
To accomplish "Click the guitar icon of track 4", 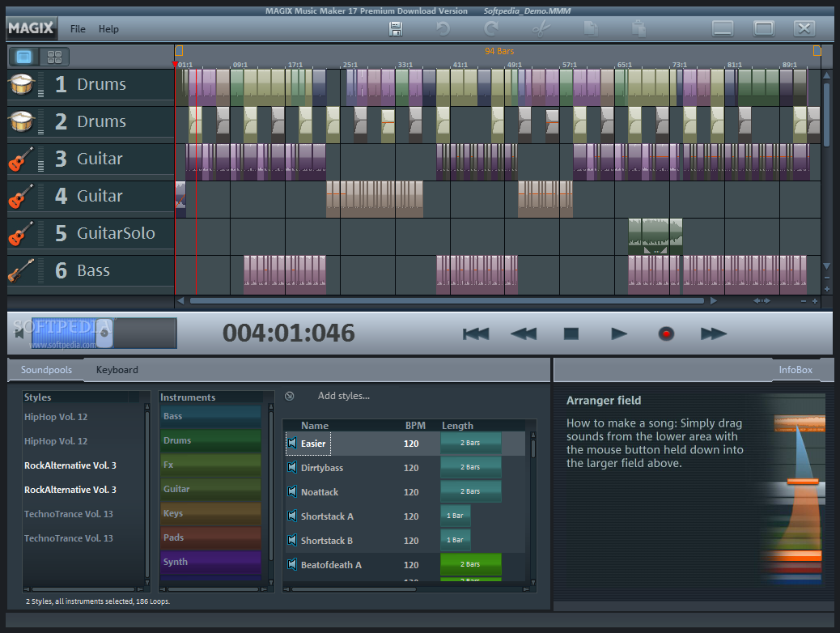I will click(x=21, y=196).
